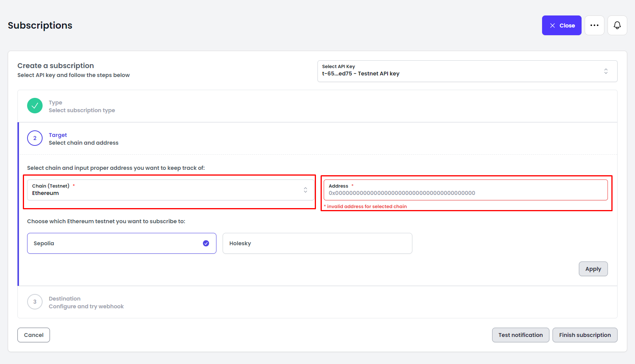Click the Target step heading
Image resolution: width=635 pixels, height=364 pixels.
point(58,135)
